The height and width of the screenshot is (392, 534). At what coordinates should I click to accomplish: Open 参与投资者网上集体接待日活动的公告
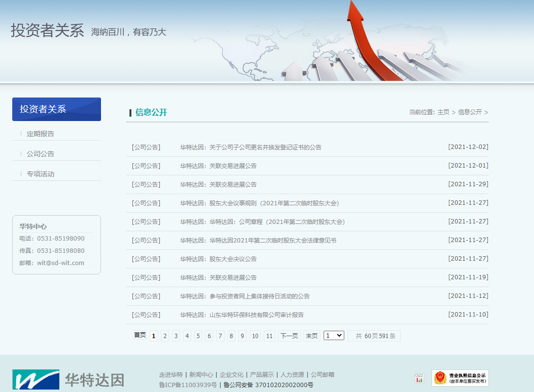[245, 296]
